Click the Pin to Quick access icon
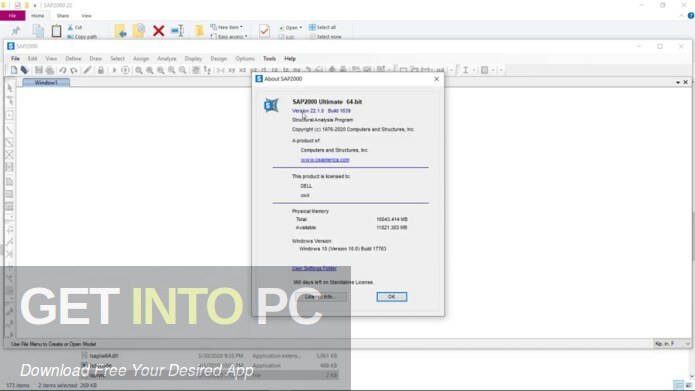This screenshot has height=391, width=695. pyautogui.click(x=16, y=31)
